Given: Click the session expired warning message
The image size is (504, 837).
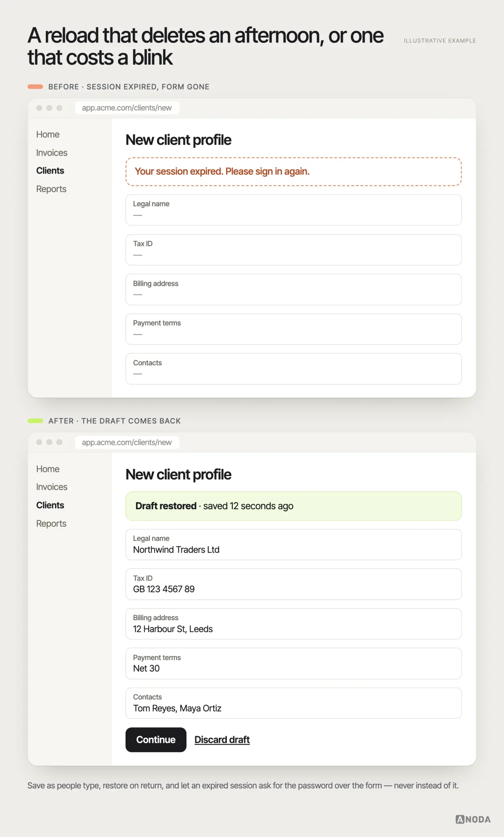Looking at the screenshot, I should pyautogui.click(x=294, y=171).
